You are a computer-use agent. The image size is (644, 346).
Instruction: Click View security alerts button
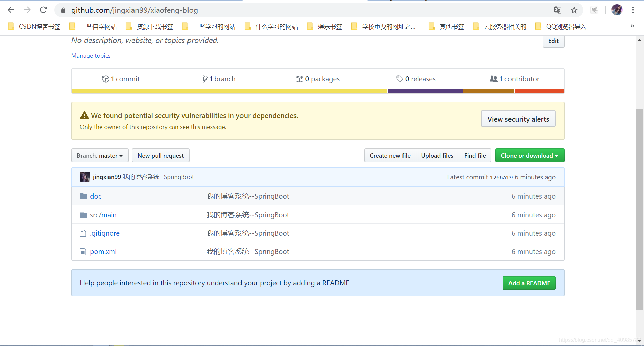tap(518, 119)
